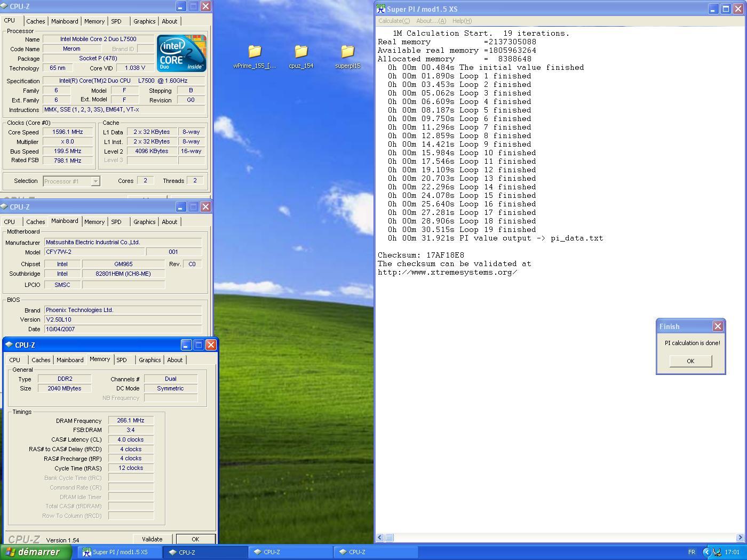Click the Matsushita Electric manufacturer field

click(123, 242)
